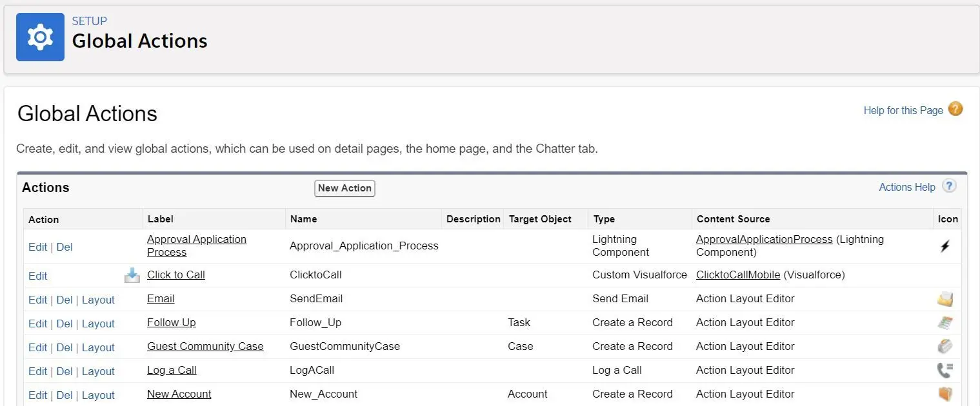Open the Help for this Page link
Viewport: 980px width, 406px height.
[x=903, y=110]
